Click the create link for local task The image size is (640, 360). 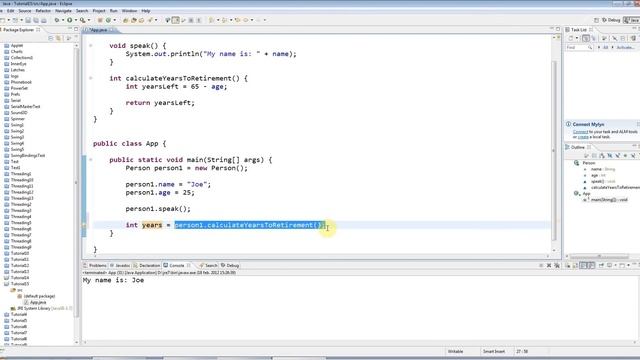click(x=583, y=137)
